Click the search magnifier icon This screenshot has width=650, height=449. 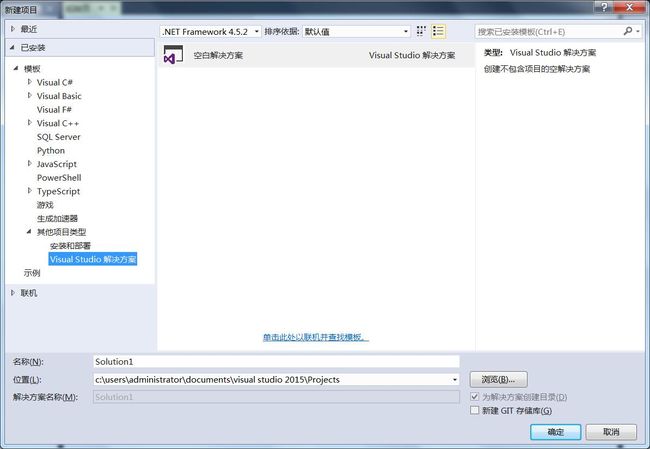(x=628, y=31)
